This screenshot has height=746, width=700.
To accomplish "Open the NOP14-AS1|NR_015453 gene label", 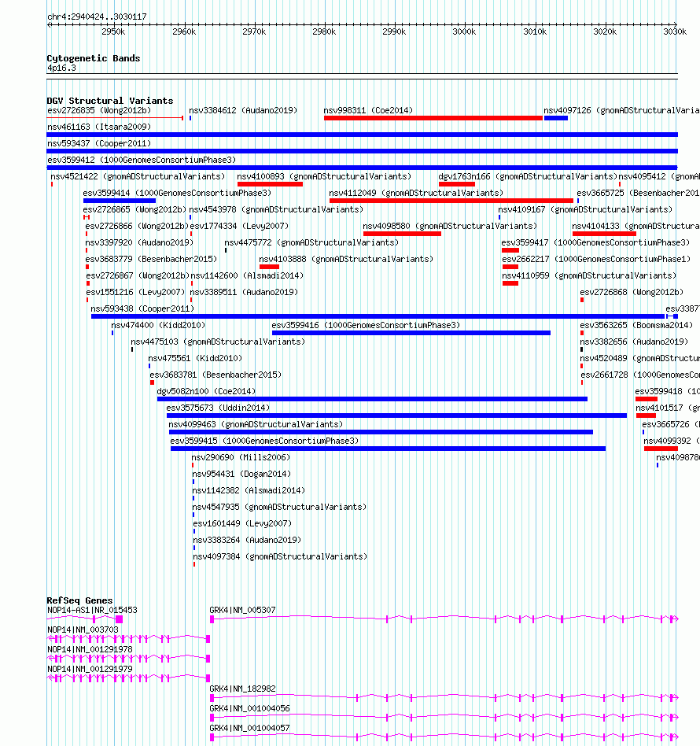I will pos(92,611).
